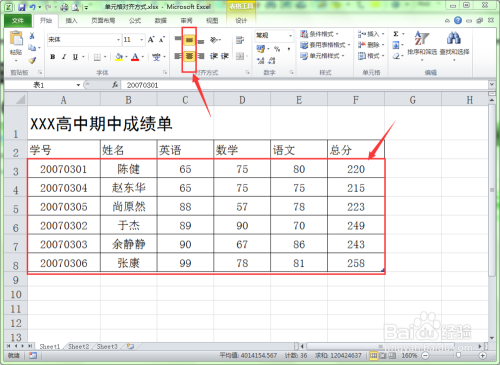Viewport: 500px width, 365px height.
Task: Click the zoom slider in status bar
Action: click(458, 356)
